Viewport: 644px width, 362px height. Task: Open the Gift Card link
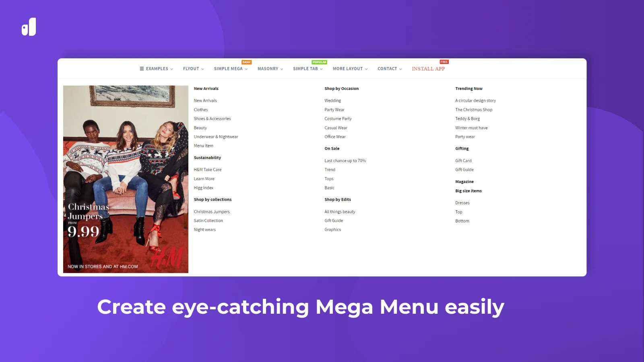click(x=463, y=161)
